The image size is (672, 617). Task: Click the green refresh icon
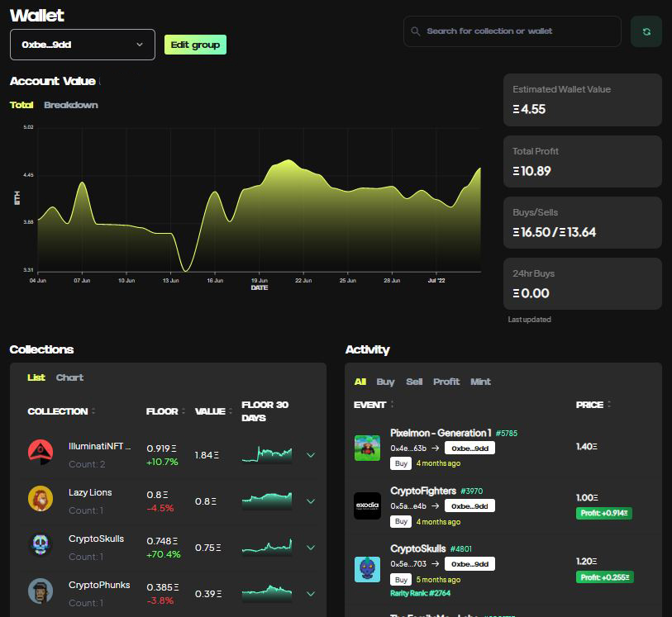pyautogui.click(x=646, y=31)
